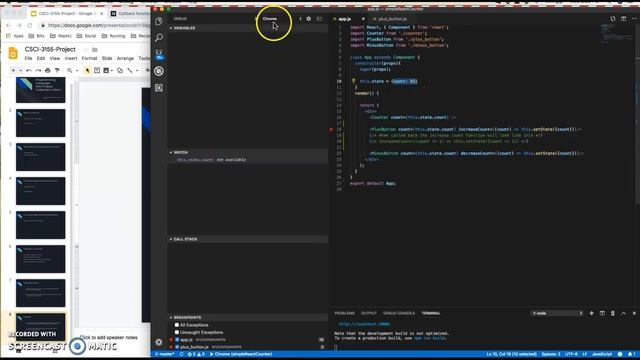Split the terminal with the split icon
Screen dimensions: 640x360
click(602, 313)
